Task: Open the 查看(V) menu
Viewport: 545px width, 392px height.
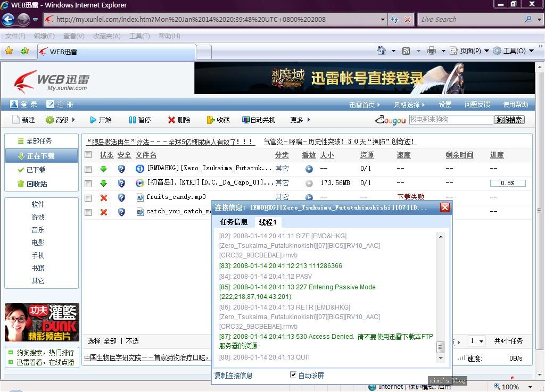Action: 73,36
